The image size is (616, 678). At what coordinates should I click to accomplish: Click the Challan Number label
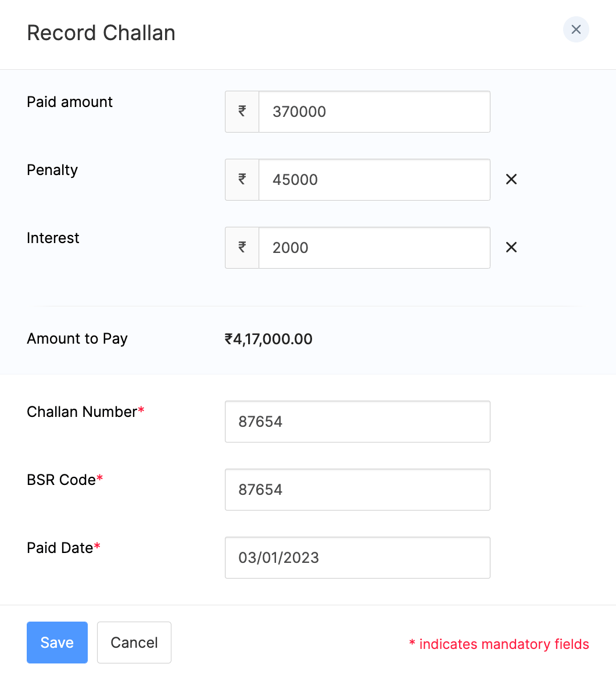(82, 412)
